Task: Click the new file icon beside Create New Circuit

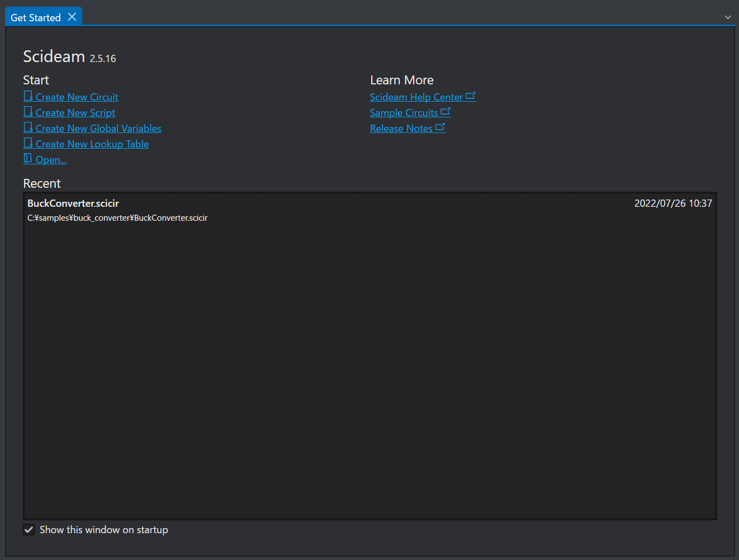Action: [28, 96]
